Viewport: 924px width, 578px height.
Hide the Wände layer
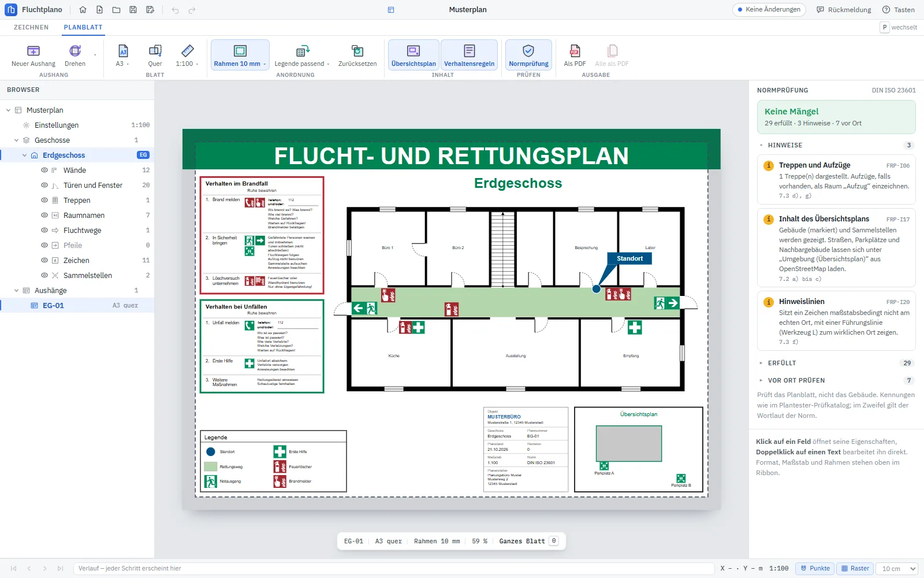[44, 171]
